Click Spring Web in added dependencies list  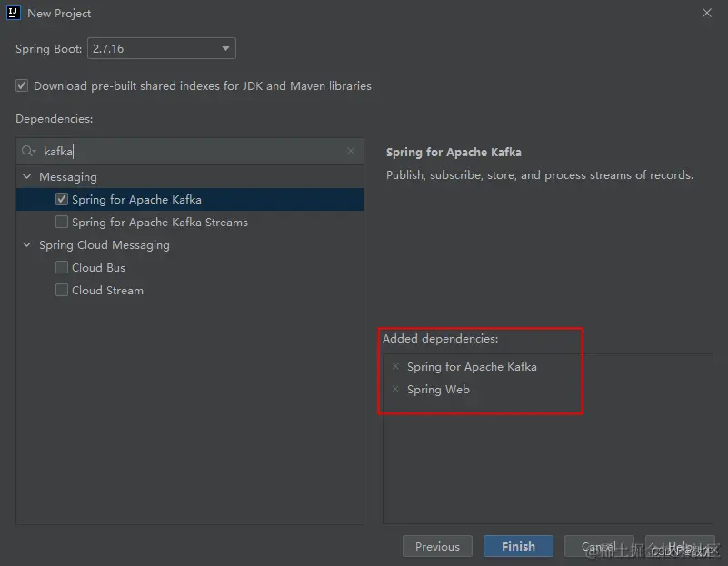pyautogui.click(x=438, y=389)
